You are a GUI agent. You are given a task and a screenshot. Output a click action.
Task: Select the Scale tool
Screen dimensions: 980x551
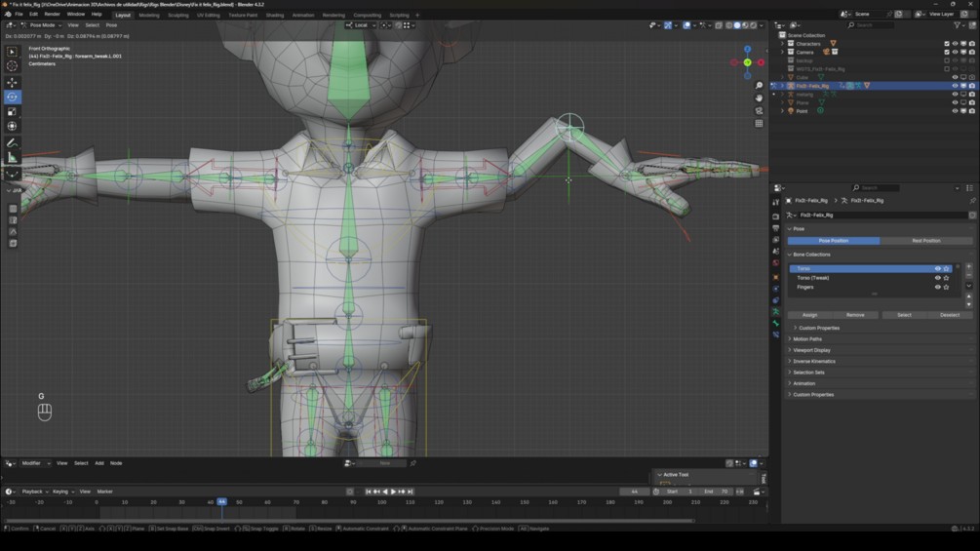point(13,112)
